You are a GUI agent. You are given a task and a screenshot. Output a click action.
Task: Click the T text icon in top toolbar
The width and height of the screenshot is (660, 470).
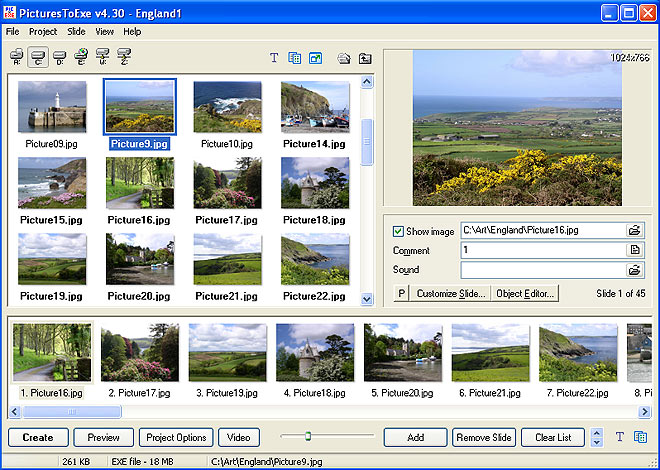pos(274,58)
